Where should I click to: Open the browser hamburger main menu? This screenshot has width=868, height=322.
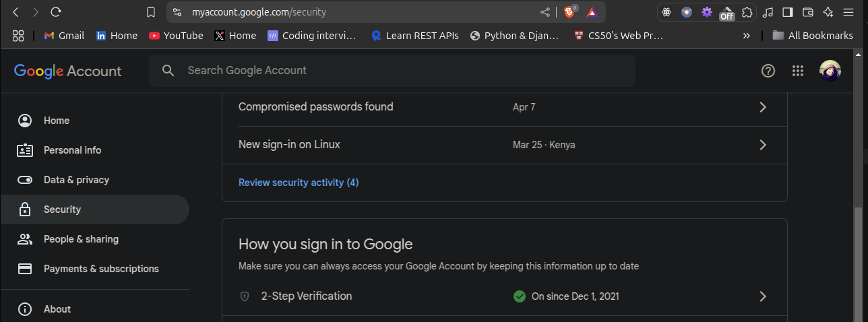click(x=848, y=12)
